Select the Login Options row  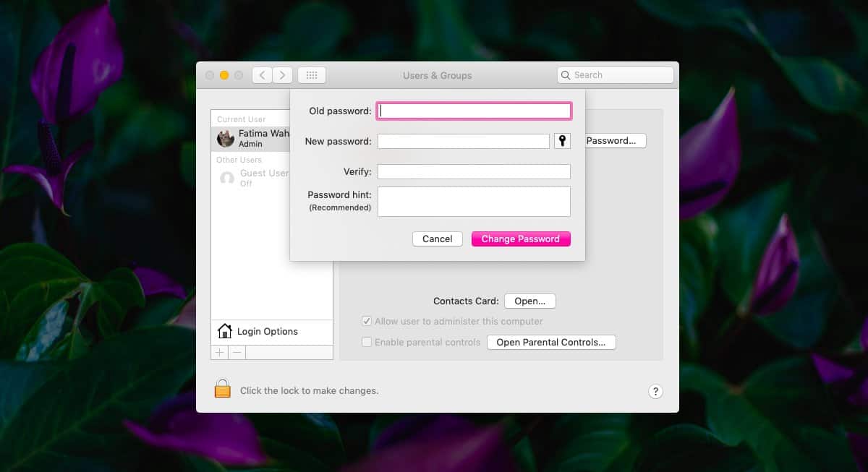coord(272,331)
